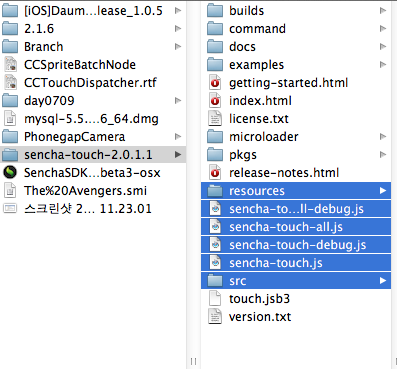Select the 'The%20Avengers.smi' file name
The image size is (397, 369).
tap(85, 191)
